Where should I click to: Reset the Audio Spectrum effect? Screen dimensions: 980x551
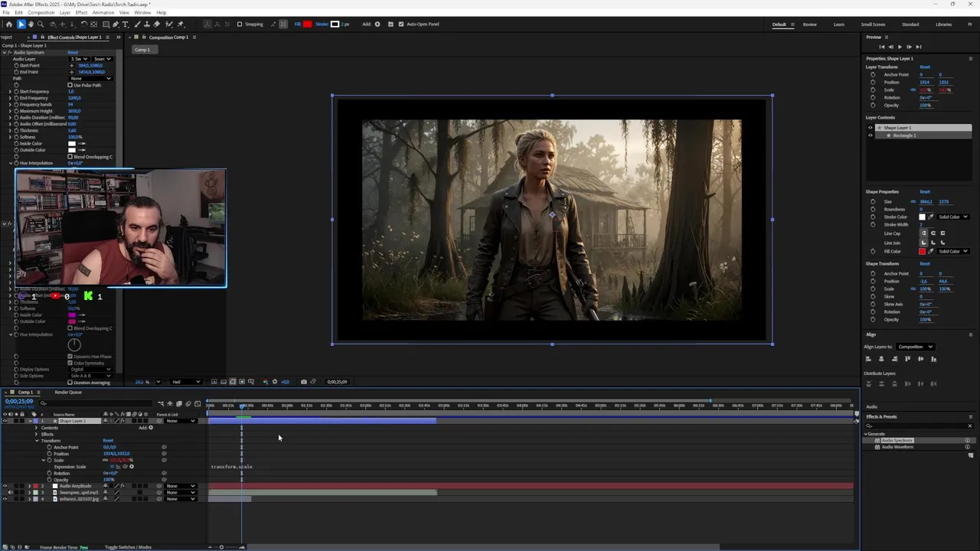tap(73, 53)
